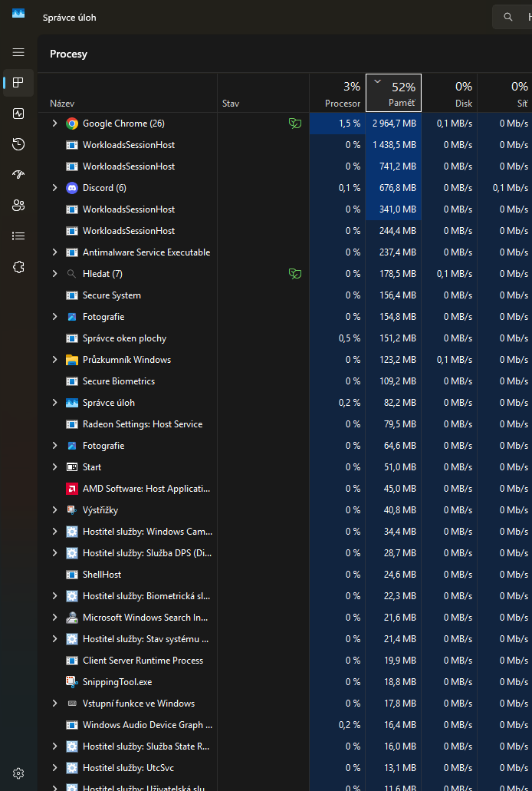Click the Microsoft Windows Search Indexer icon

coord(72,618)
